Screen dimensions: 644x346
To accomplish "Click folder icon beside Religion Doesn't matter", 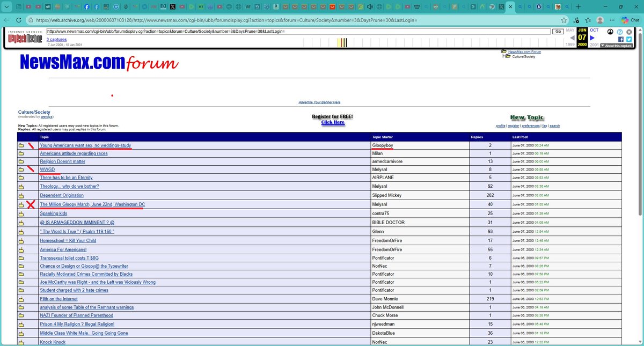I will click(21, 161).
